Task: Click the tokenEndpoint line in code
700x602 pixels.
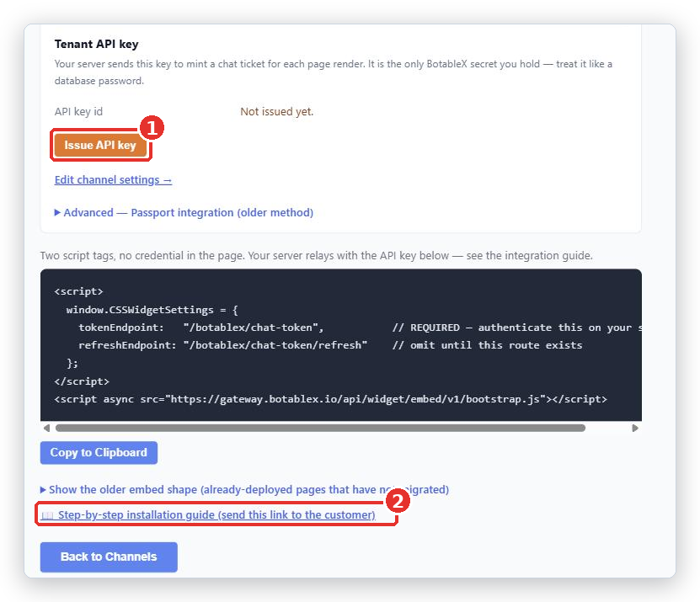Action: 360,328
